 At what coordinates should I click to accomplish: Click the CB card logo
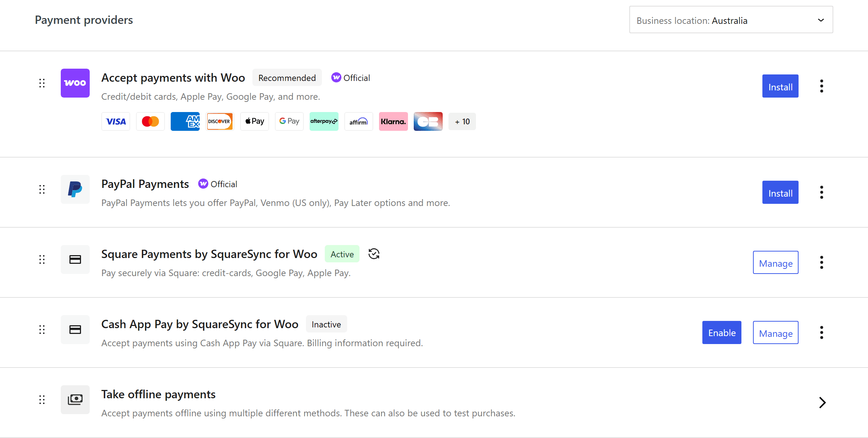coord(428,121)
